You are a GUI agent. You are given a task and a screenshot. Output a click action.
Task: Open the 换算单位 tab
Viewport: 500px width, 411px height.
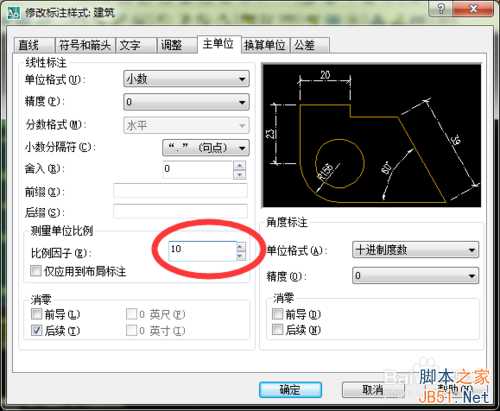pyautogui.click(x=265, y=45)
